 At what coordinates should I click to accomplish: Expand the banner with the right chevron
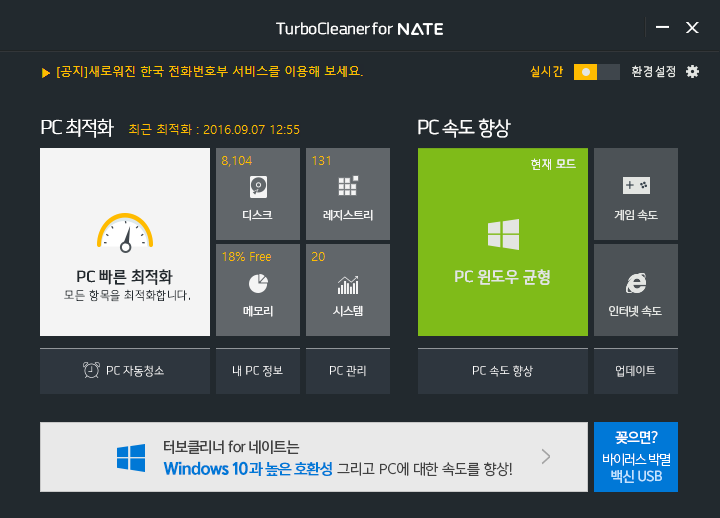(546, 456)
